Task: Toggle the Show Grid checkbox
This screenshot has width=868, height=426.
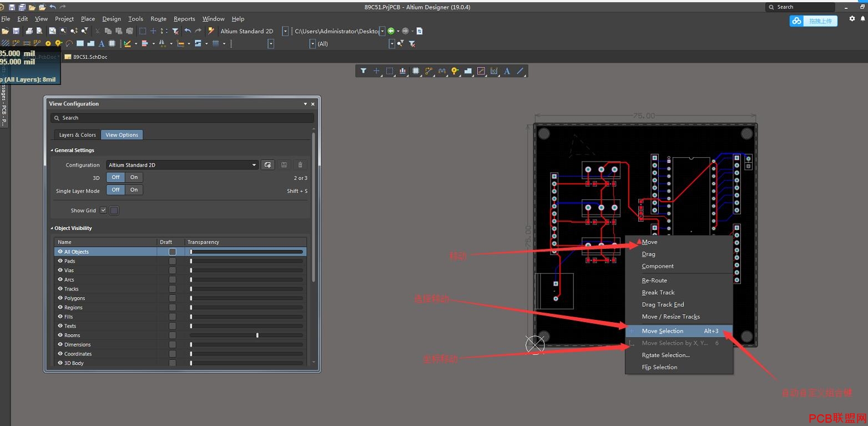Action: 103,211
